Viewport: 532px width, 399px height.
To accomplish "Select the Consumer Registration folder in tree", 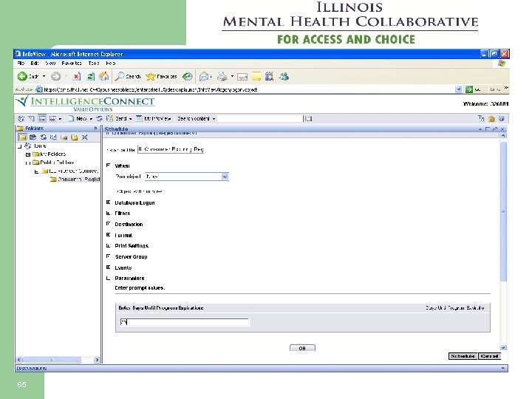I will tap(75, 179).
